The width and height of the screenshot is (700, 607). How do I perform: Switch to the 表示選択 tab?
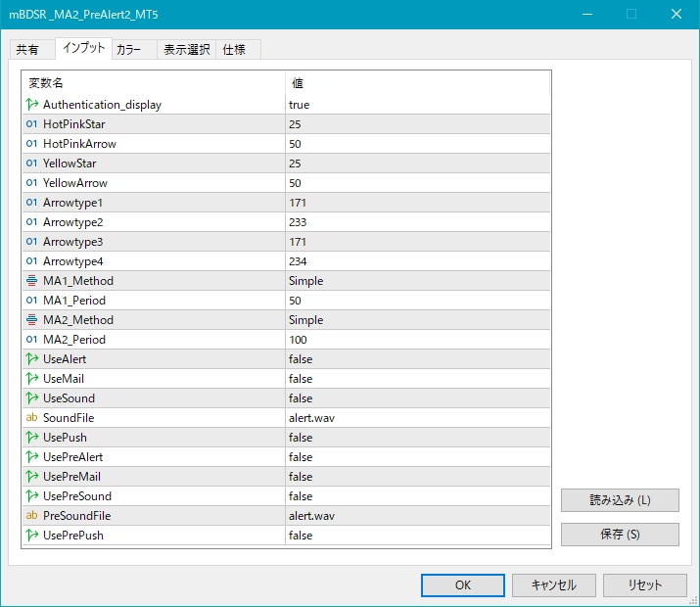(x=186, y=50)
